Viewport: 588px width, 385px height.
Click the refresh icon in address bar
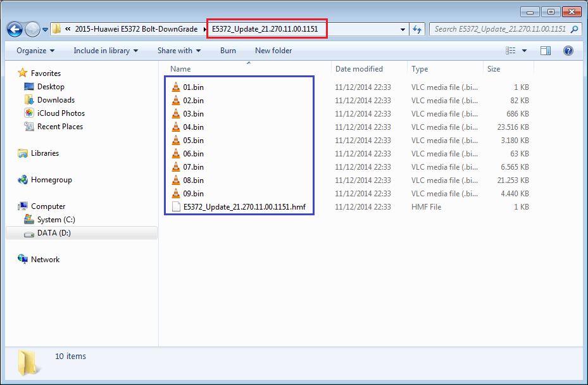[x=416, y=29]
